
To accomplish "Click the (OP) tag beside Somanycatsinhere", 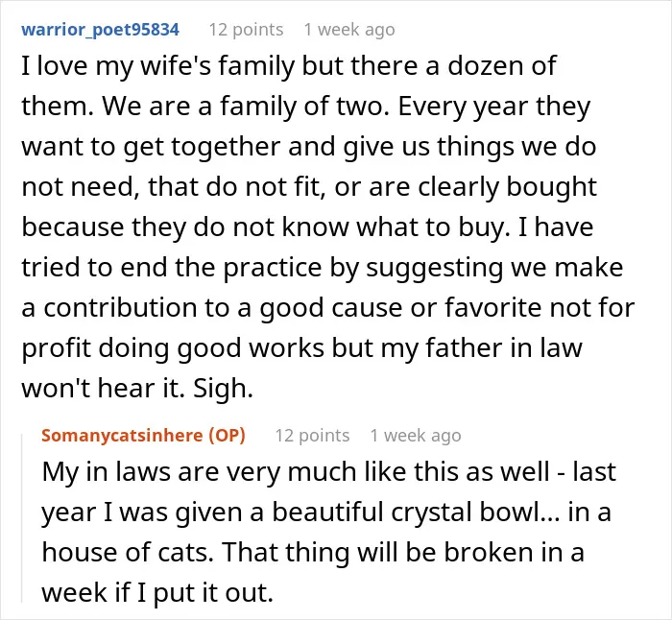I will click(228, 436).
